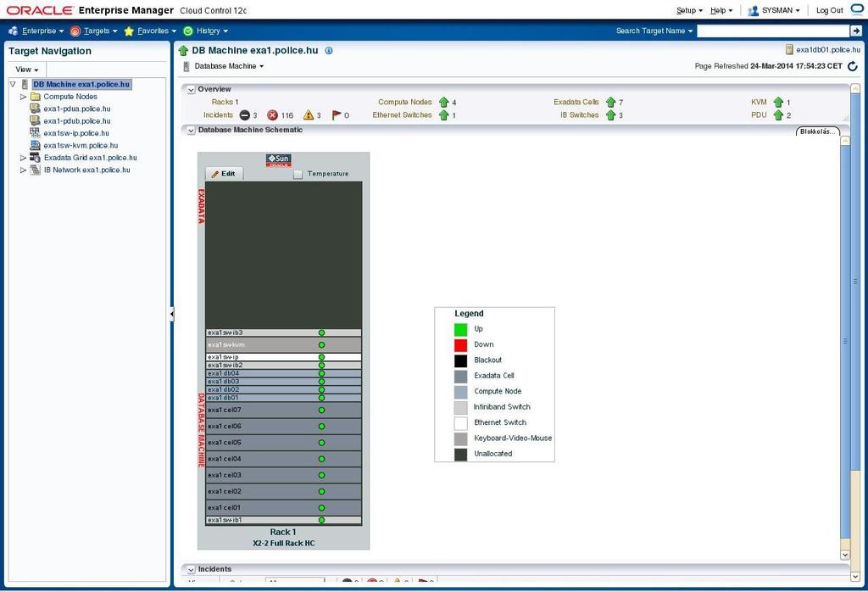The height and width of the screenshot is (592, 868).
Task: Click PDU up status arrow
Action: (x=778, y=115)
